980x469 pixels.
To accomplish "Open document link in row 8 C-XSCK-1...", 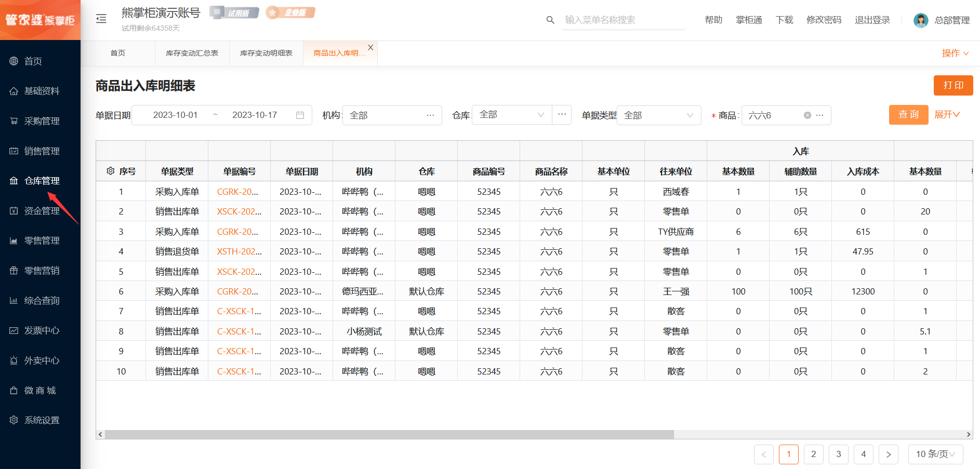I will (239, 331).
